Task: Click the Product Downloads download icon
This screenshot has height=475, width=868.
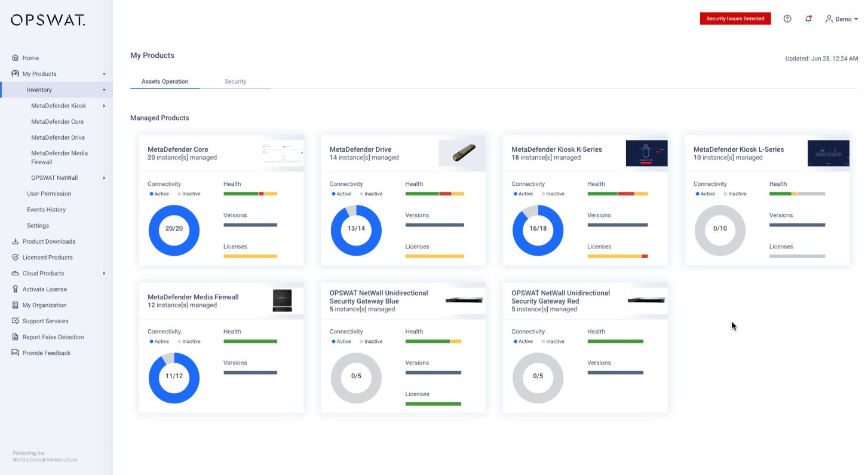Action: pyautogui.click(x=16, y=241)
